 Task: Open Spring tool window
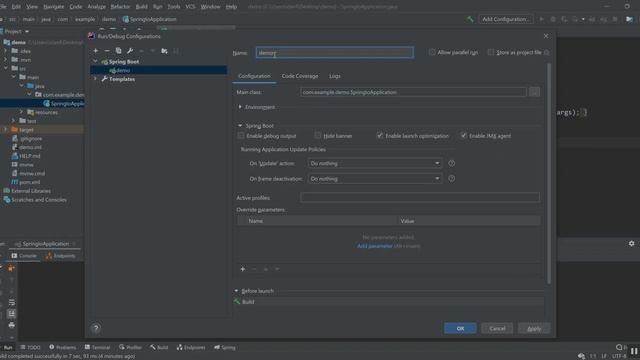225,347
